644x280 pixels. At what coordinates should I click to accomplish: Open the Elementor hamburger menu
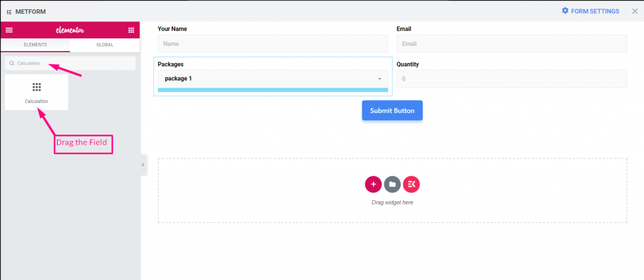tap(9, 30)
